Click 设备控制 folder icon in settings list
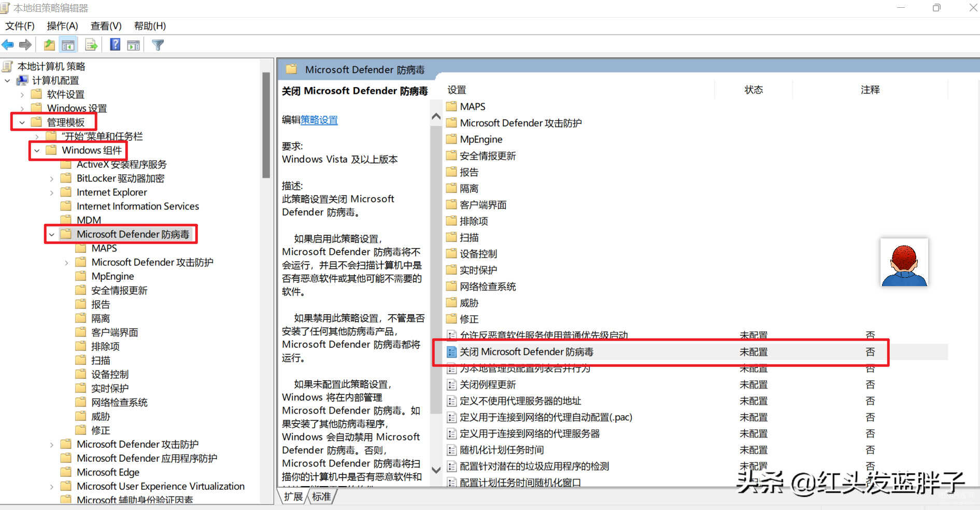The width and height of the screenshot is (980, 510). 452,253
